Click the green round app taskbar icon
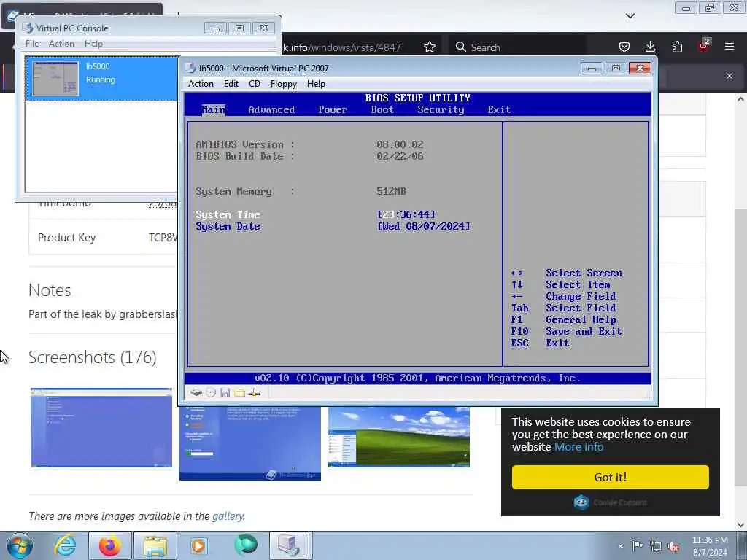 [x=246, y=545]
